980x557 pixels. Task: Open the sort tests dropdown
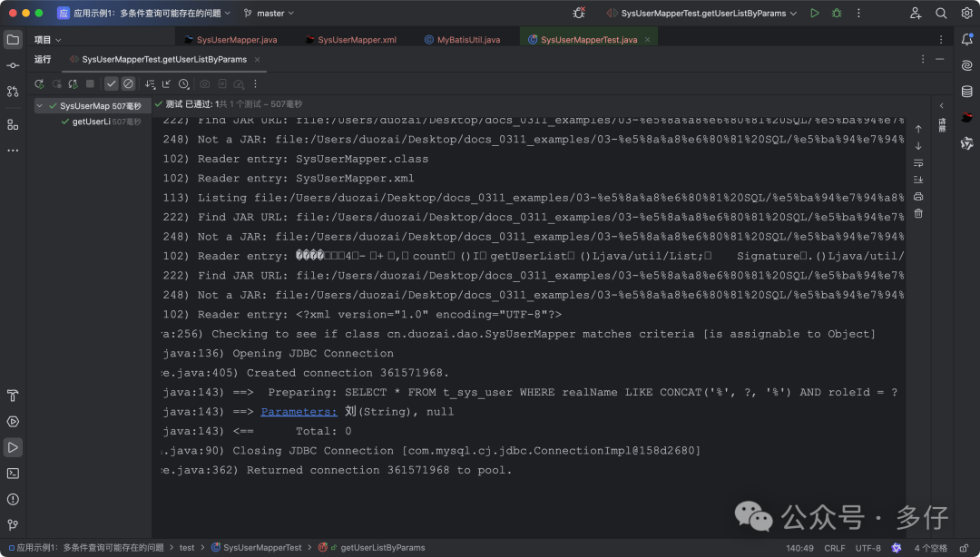tap(150, 83)
